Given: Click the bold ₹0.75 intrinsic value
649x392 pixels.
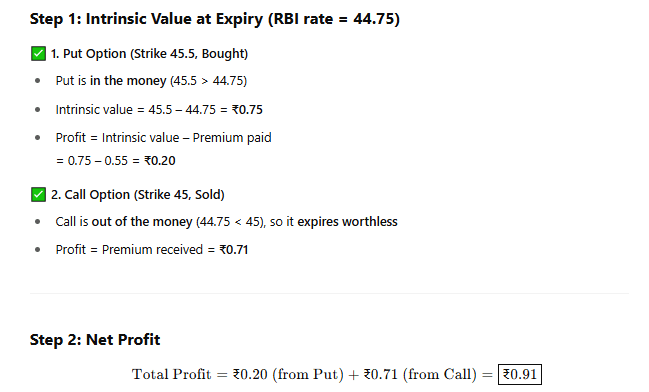Looking at the screenshot, I should pyautogui.click(x=247, y=110).
